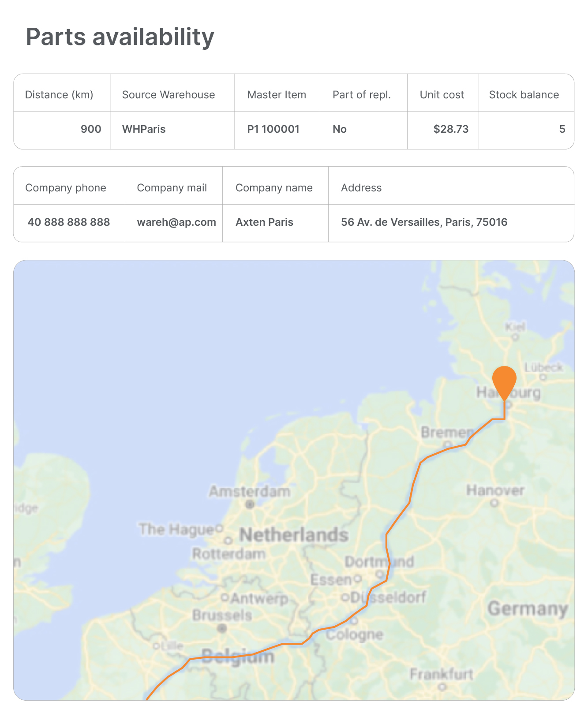Image resolution: width=588 pixels, height=713 pixels.
Task: Click the Company mail column header
Action: pos(172,188)
